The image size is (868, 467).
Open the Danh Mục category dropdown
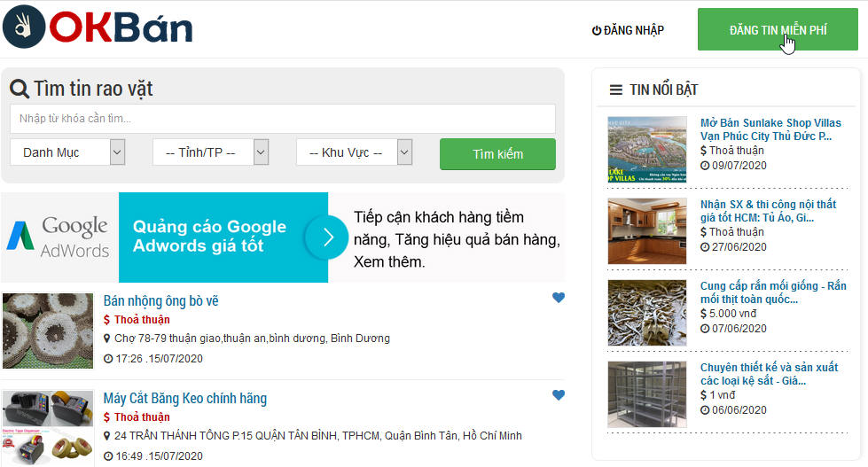(x=67, y=152)
